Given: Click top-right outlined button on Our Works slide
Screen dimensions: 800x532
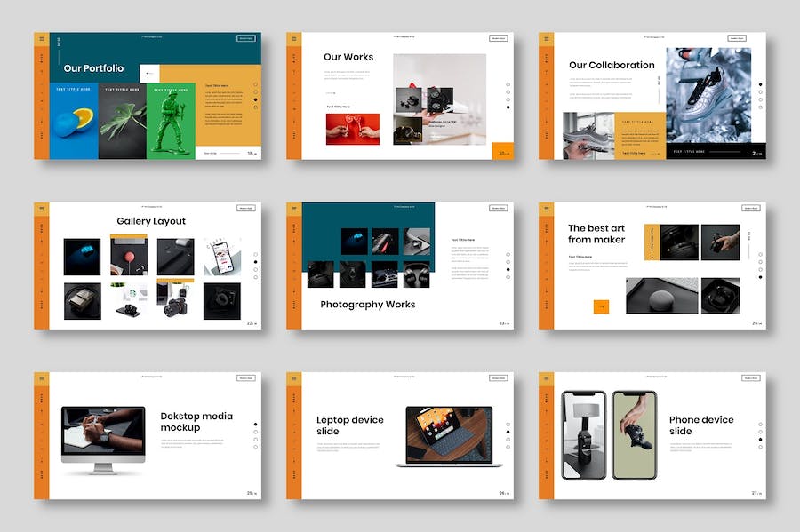Looking at the screenshot, I should tap(498, 38).
